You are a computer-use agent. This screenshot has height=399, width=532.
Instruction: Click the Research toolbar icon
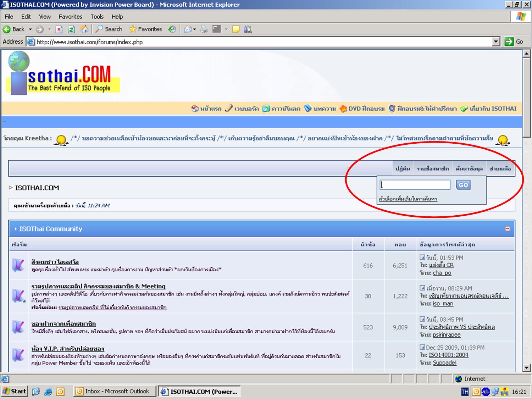point(248,29)
